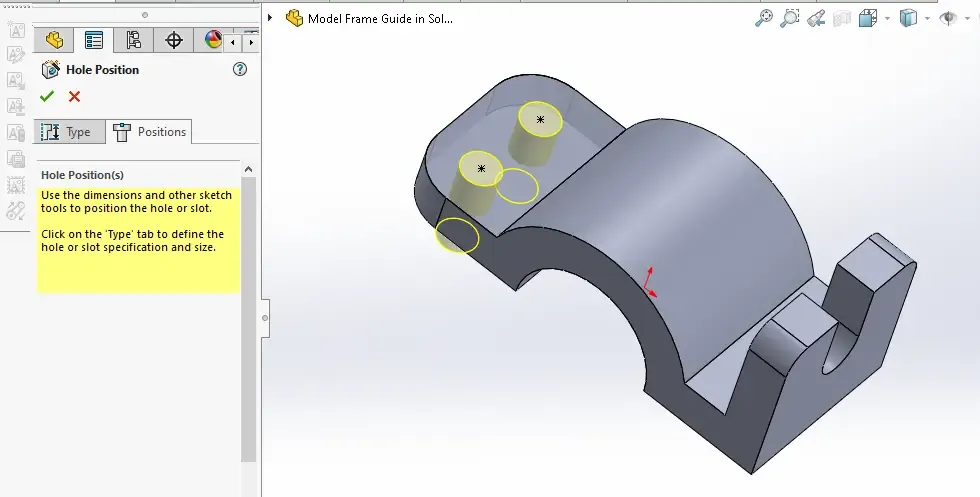This screenshot has height=497, width=980.
Task: Expand the View Orientation dropdown arrow
Action: pos(887,19)
